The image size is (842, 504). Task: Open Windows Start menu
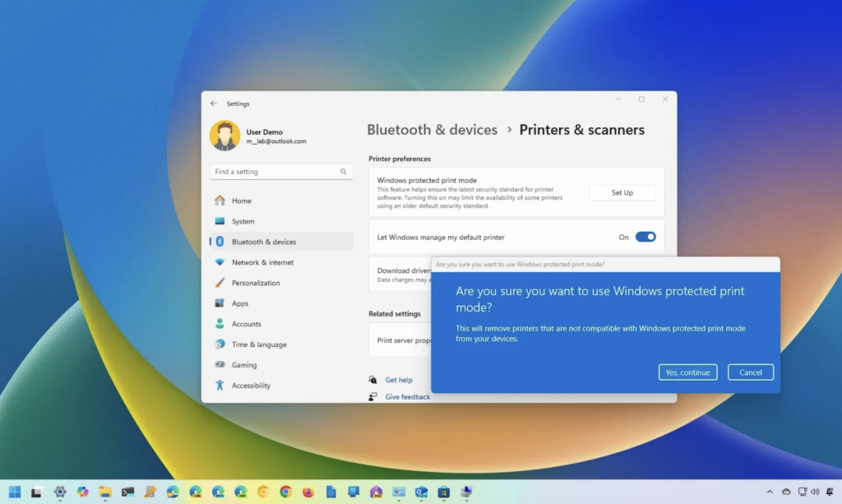15,492
